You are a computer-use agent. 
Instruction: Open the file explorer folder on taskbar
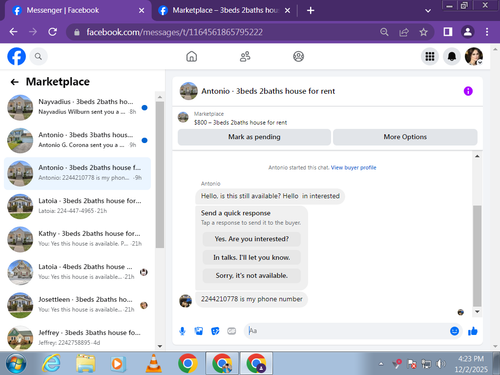pos(86,364)
